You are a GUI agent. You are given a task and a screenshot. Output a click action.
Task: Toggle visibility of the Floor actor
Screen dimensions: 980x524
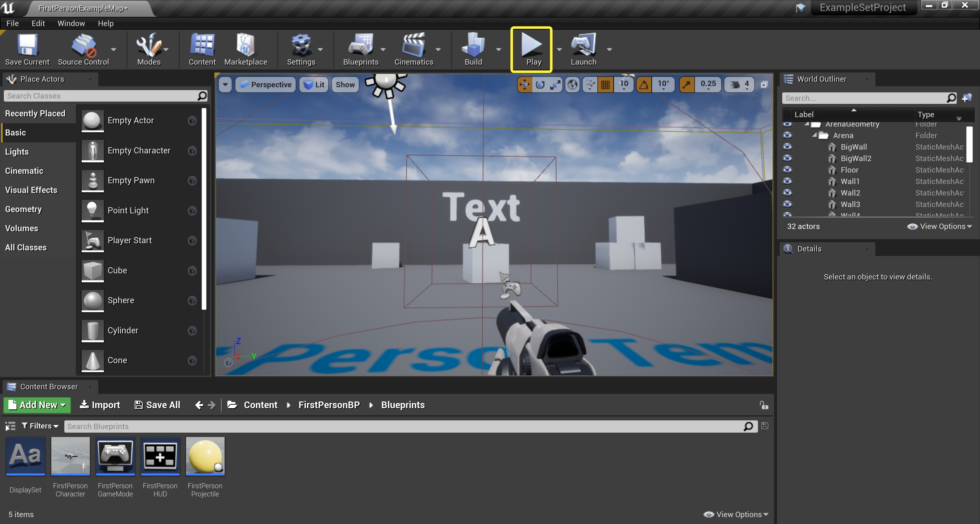coord(788,170)
